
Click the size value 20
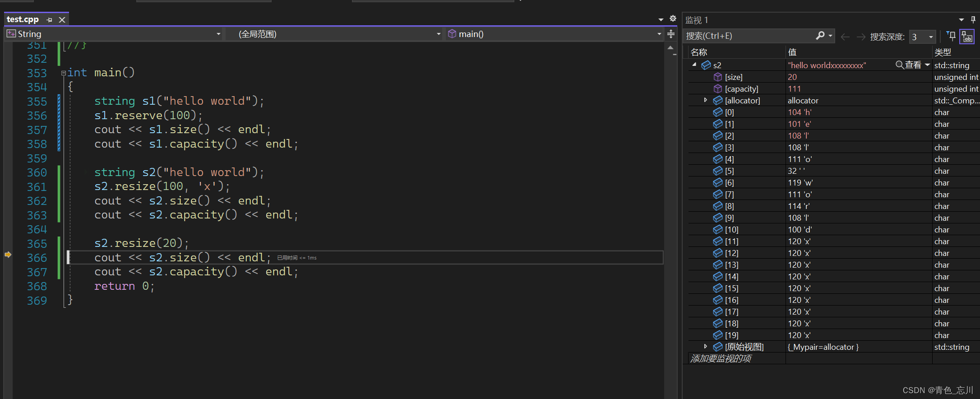tap(792, 77)
